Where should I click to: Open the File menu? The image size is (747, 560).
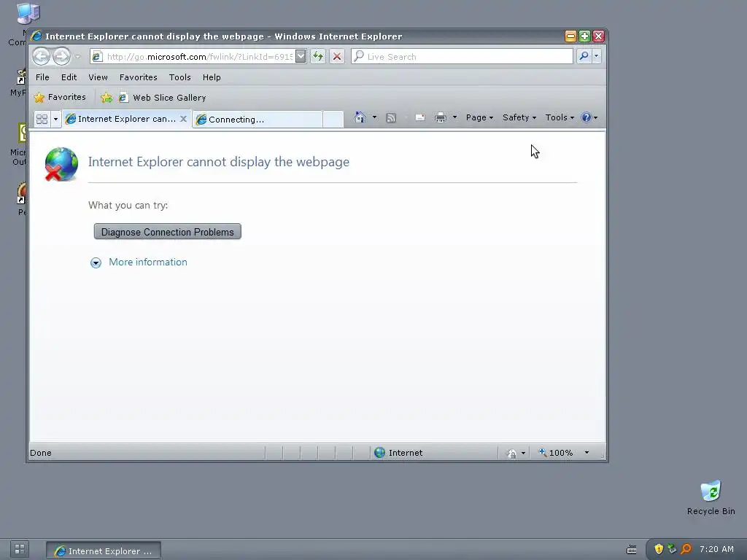(x=42, y=77)
